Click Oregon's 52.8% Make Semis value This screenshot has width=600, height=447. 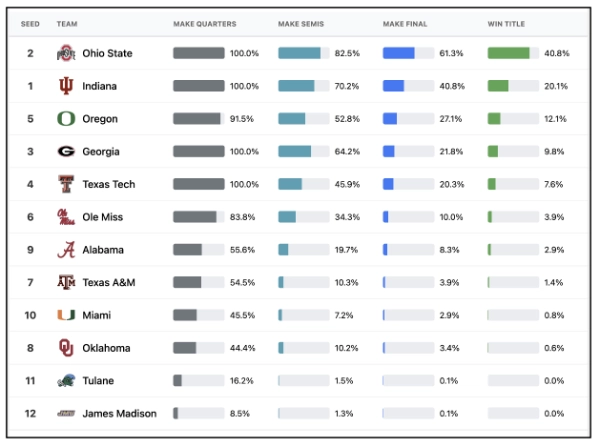[x=347, y=119]
